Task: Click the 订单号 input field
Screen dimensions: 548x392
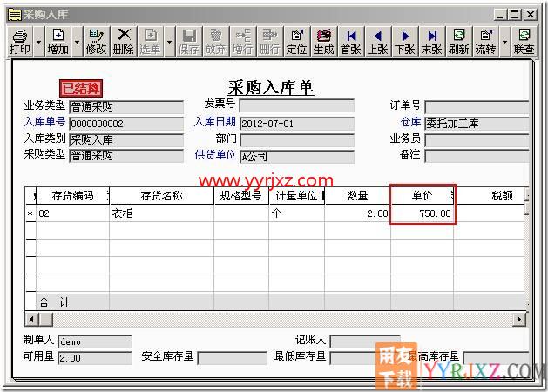Action: coord(477,107)
